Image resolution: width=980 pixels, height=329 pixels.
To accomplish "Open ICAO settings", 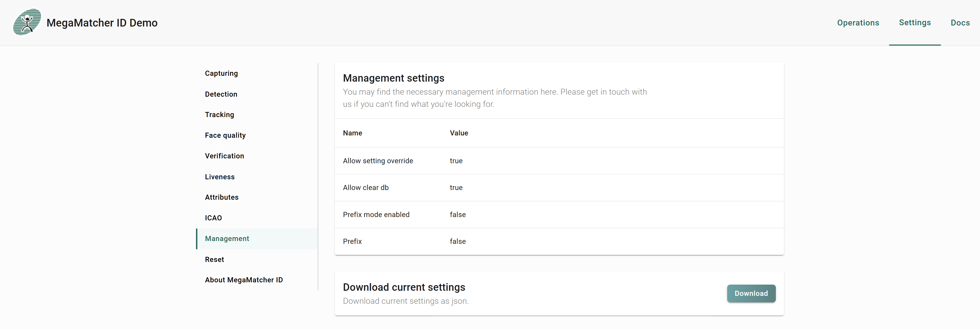I will (257, 218).
